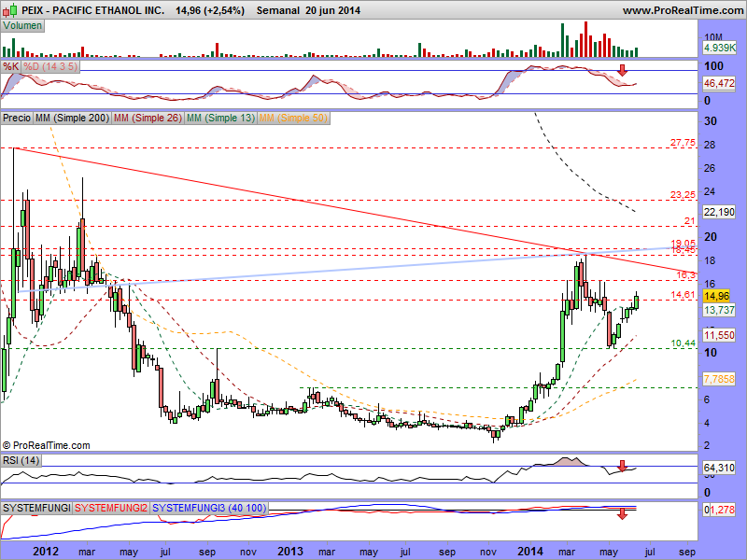Click the green 10,44 support label
Screen dimensions: 747x560
pos(684,343)
